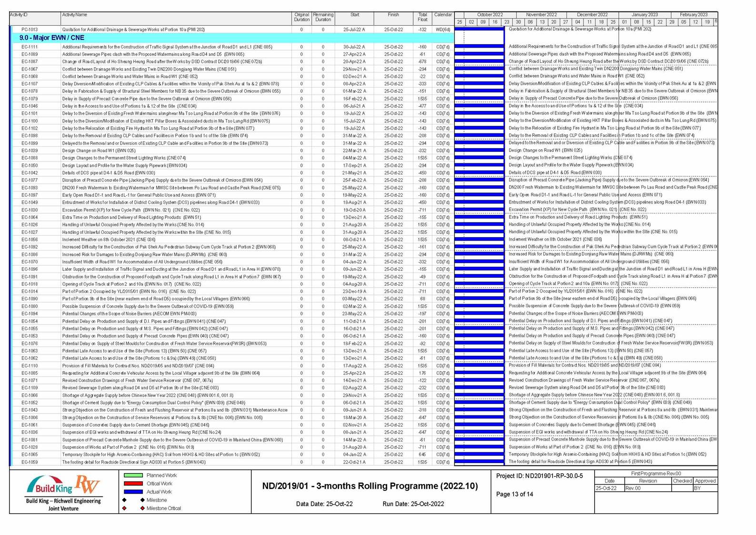
Task: Select activity ID EC-1090
Action: [x=30, y=299]
